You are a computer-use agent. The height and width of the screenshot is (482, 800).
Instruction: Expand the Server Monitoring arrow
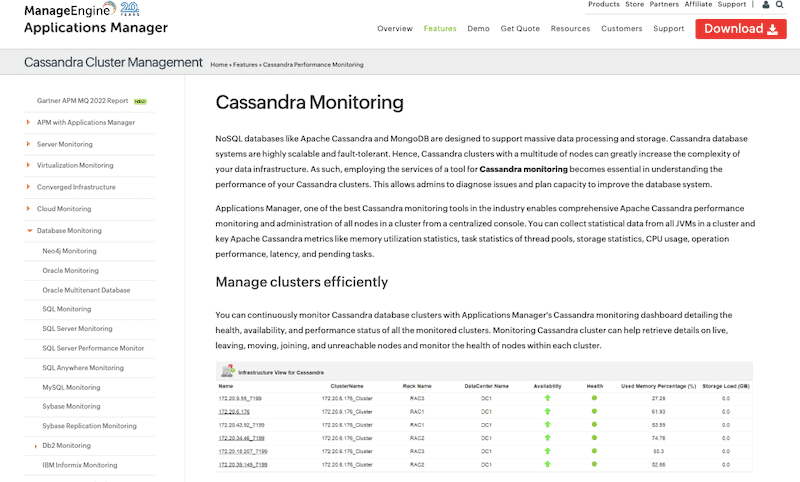(x=28, y=144)
